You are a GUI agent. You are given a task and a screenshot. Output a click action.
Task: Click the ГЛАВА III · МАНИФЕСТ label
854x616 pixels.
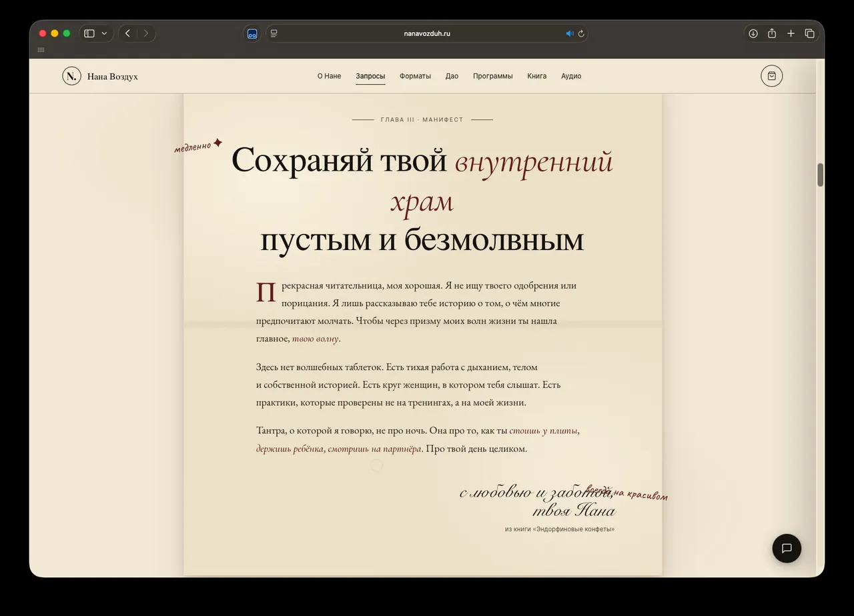422,120
